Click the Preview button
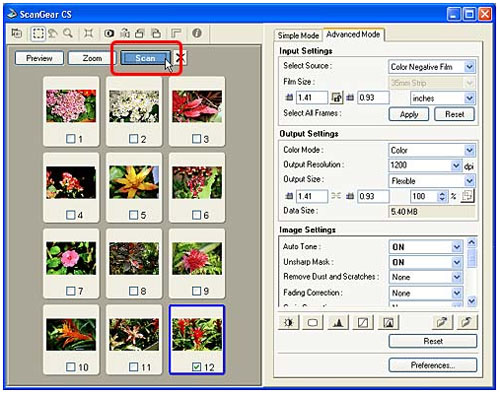 click(x=39, y=58)
